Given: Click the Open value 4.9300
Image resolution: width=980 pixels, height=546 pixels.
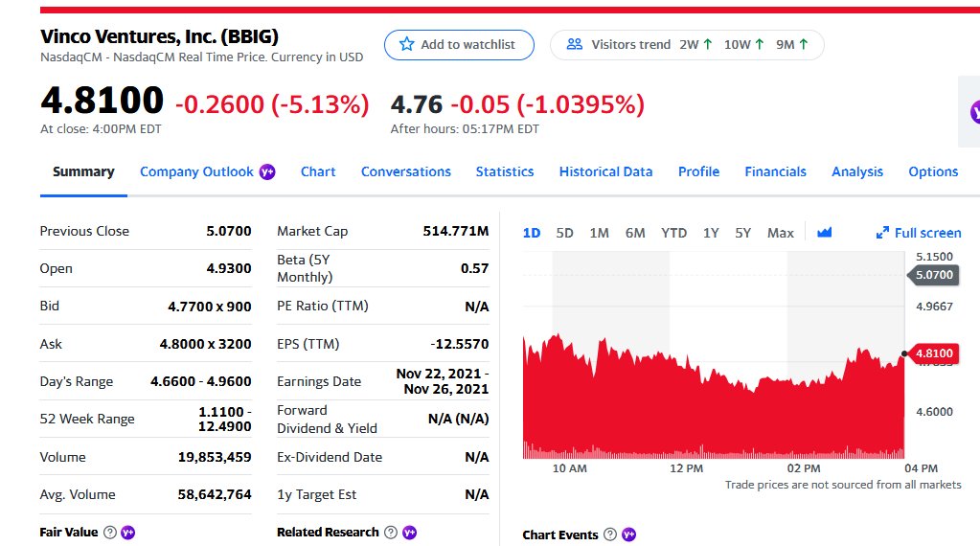Looking at the screenshot, I should click(229, 268).
